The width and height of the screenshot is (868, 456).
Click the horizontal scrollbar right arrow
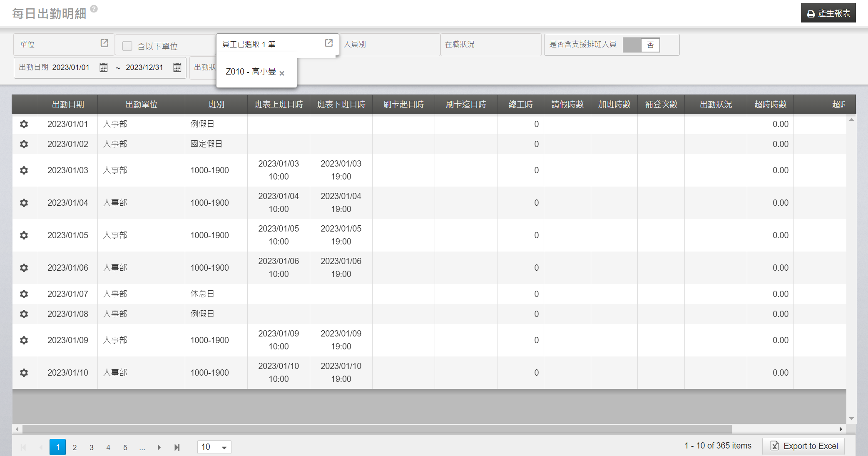point(841,429)
